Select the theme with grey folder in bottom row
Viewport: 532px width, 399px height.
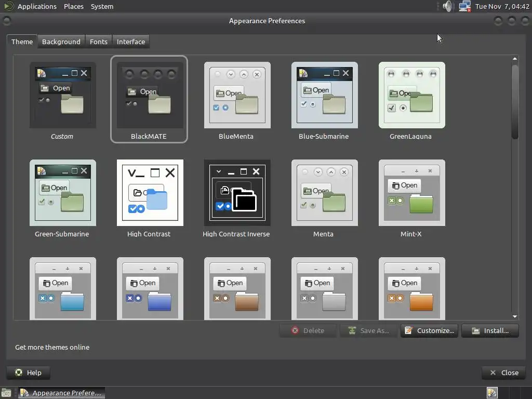point(324,288)
